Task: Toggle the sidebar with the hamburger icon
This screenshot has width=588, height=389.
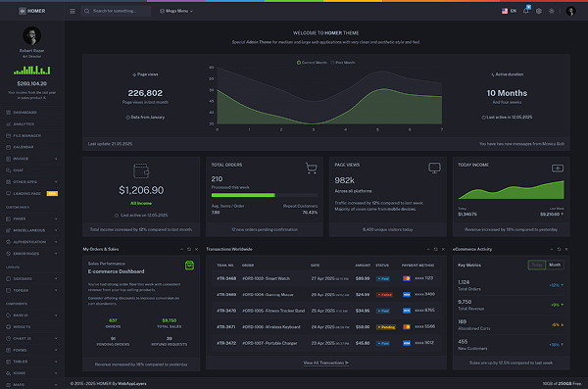Action: 73,11
